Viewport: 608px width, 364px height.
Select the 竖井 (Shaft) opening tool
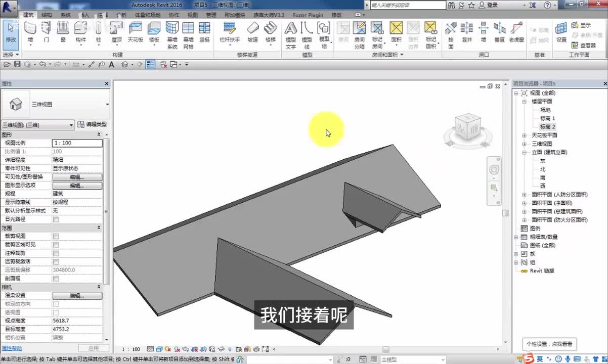[467, 32]
